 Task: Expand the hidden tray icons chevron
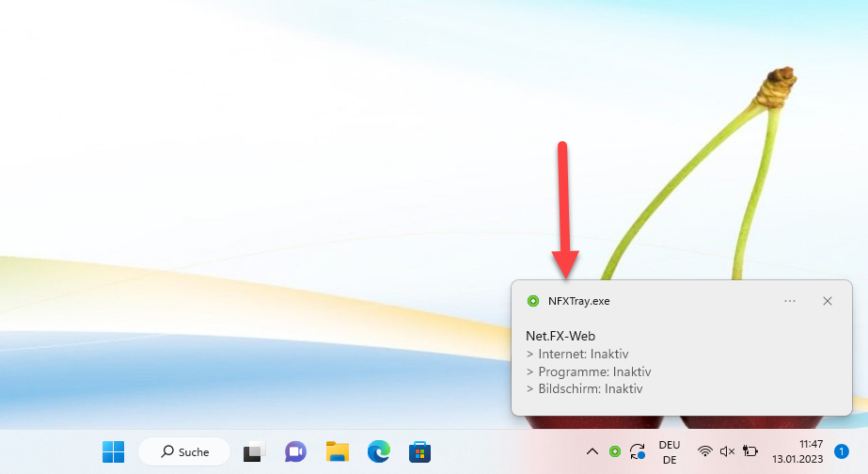coord(592,451)
